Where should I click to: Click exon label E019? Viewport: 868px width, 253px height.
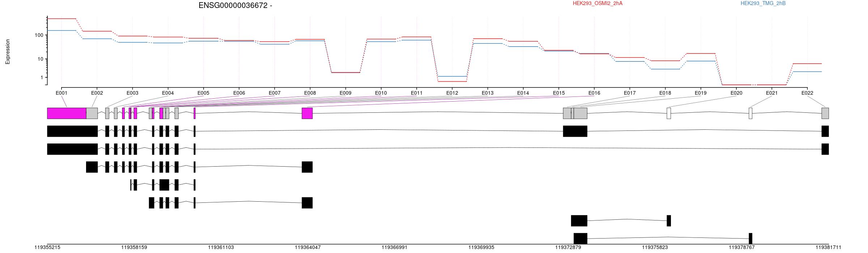click(x=701, y=93)
